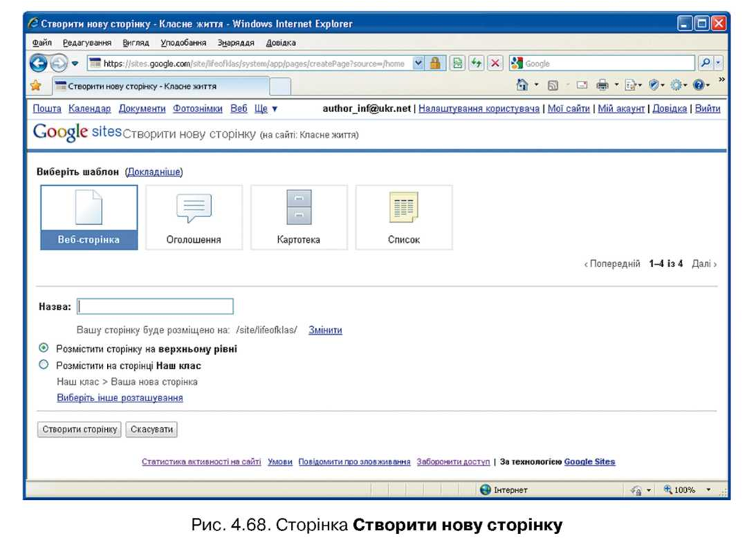
Task: Click the Favorites star icon
Action: 36,86
